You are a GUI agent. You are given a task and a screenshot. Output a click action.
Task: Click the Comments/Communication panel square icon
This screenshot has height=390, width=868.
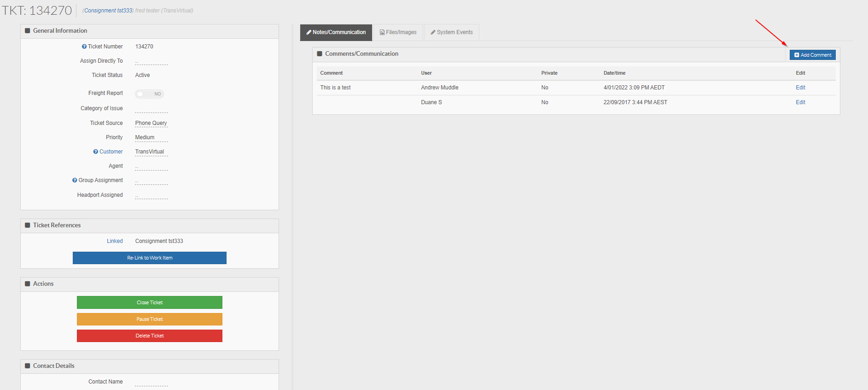(320, 54)
